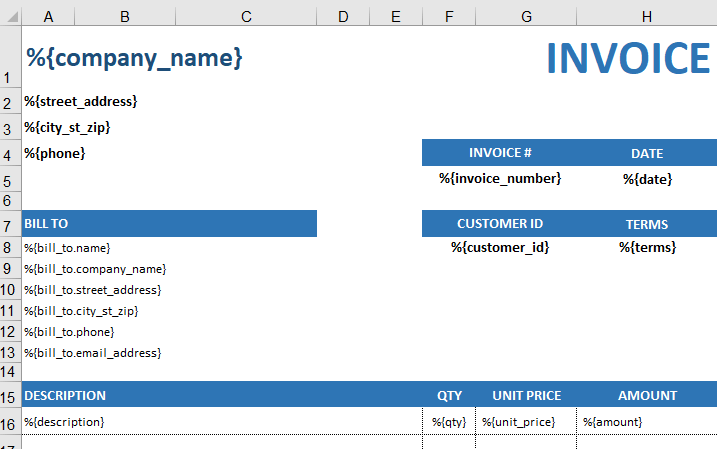Select row 15 header
Image resolution: width=717 pixels, height=449 pixels.
click(11, 395)
